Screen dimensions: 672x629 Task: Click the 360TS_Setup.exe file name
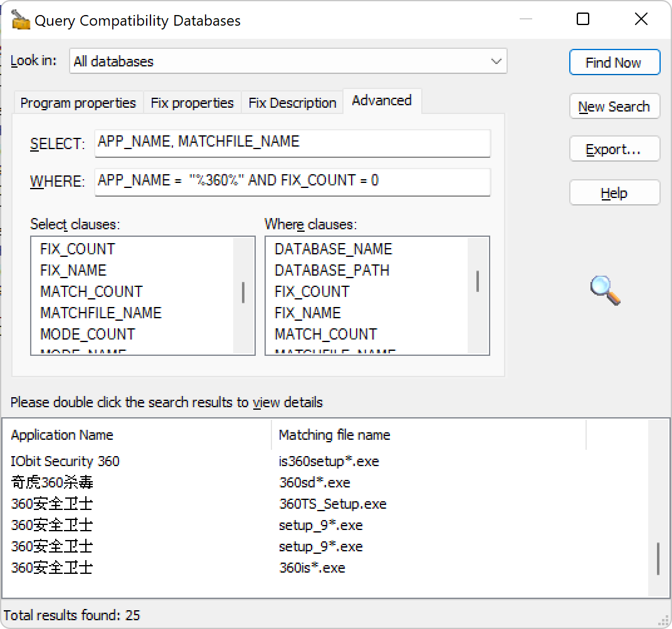tap(333, 504)
